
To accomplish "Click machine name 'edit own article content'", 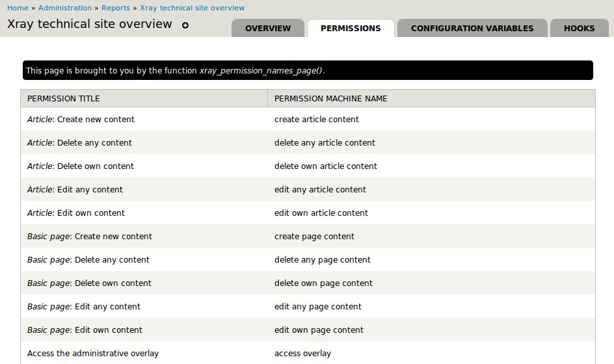I will 321,213.
